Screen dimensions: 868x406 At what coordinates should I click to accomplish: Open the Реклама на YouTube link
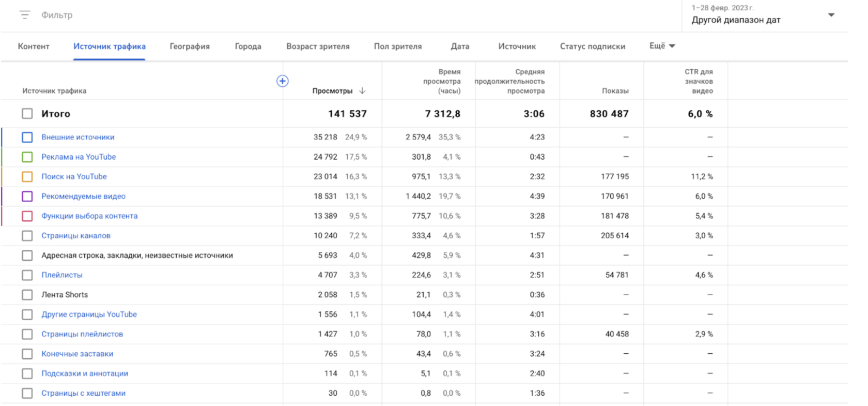point(79,157)
